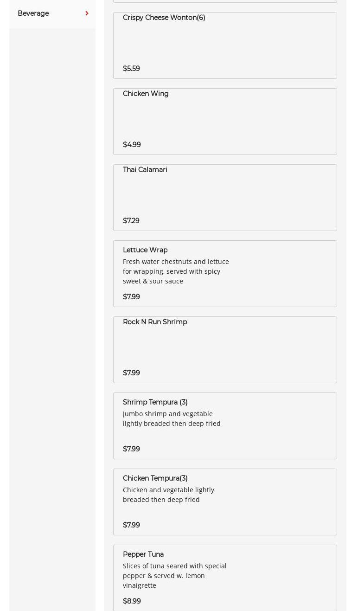
Task: Expand the Beverage category red chevron
Action: tap(87, 13)
